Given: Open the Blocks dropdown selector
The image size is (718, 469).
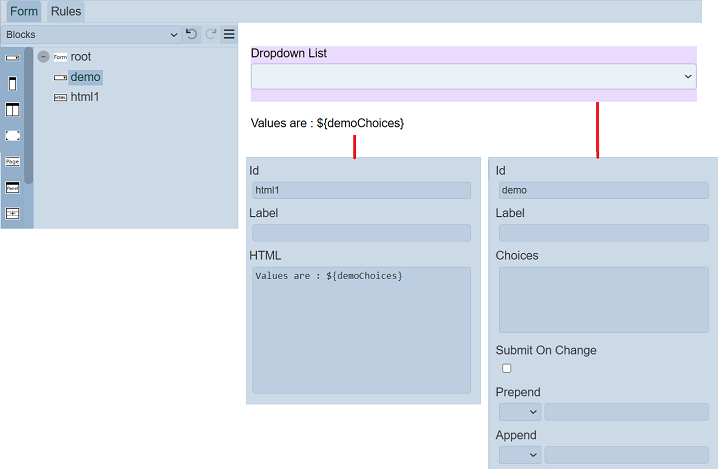Looking at the screenshot, I should [x=90, y=34].
